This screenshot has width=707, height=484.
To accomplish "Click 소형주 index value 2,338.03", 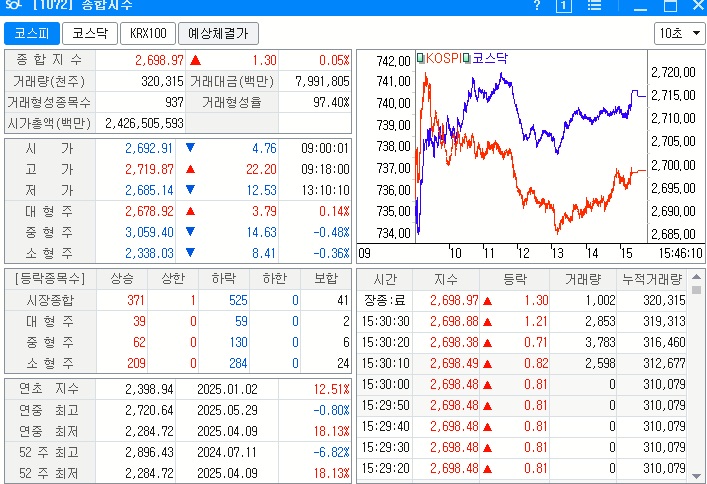I will pos(149,254).
